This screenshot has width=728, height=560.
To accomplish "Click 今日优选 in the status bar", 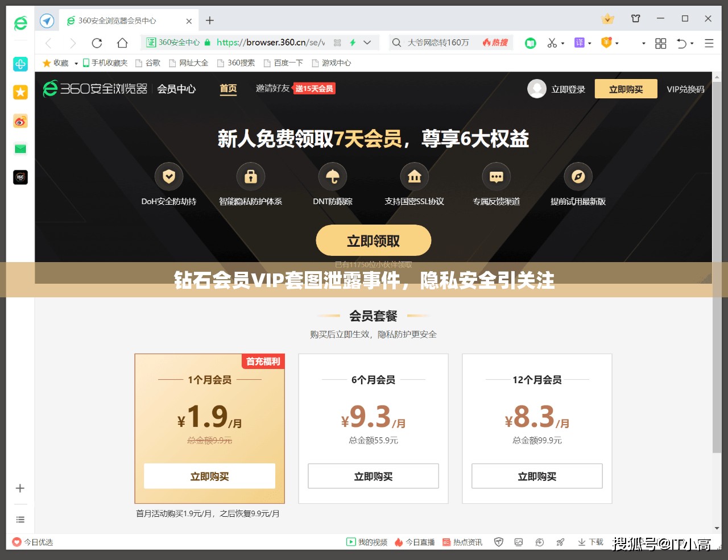I will [33, 542].
